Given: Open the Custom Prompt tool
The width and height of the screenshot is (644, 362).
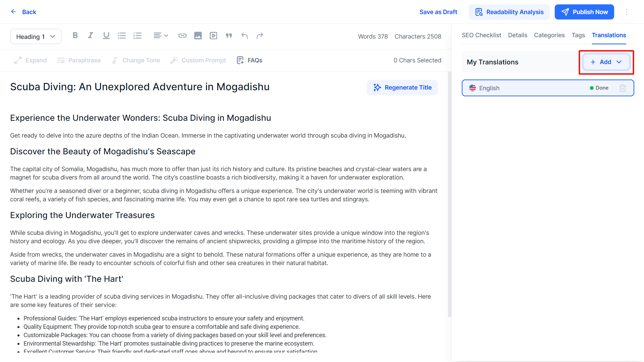Looking at the screenshot, I should pyautogui.click(x=198, y=60).
